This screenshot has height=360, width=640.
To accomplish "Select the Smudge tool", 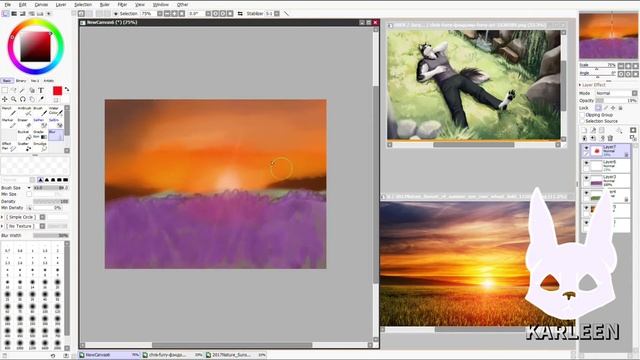I will click(40, 146).
